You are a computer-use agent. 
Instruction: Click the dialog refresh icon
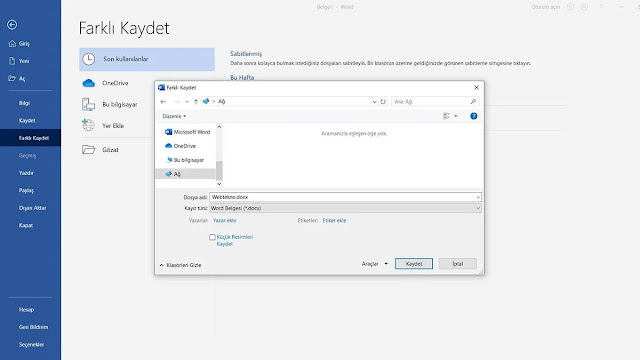383,102
